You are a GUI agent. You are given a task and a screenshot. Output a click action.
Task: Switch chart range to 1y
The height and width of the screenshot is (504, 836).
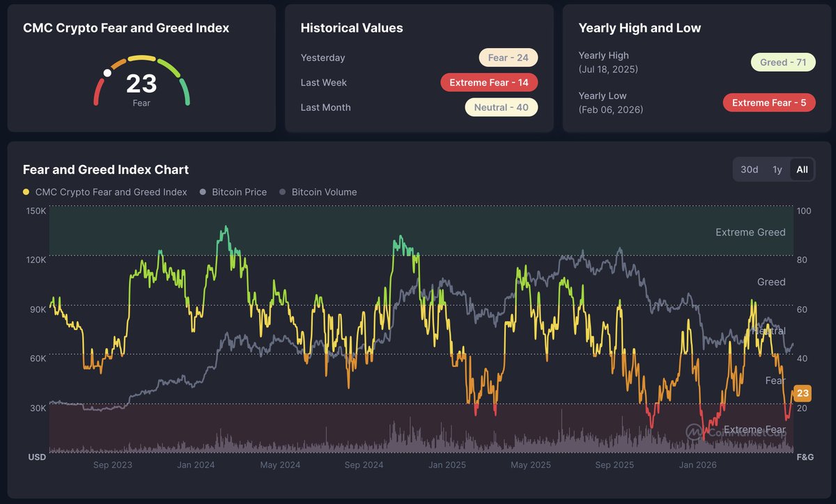pyautogui.click(x=777, y=169)
